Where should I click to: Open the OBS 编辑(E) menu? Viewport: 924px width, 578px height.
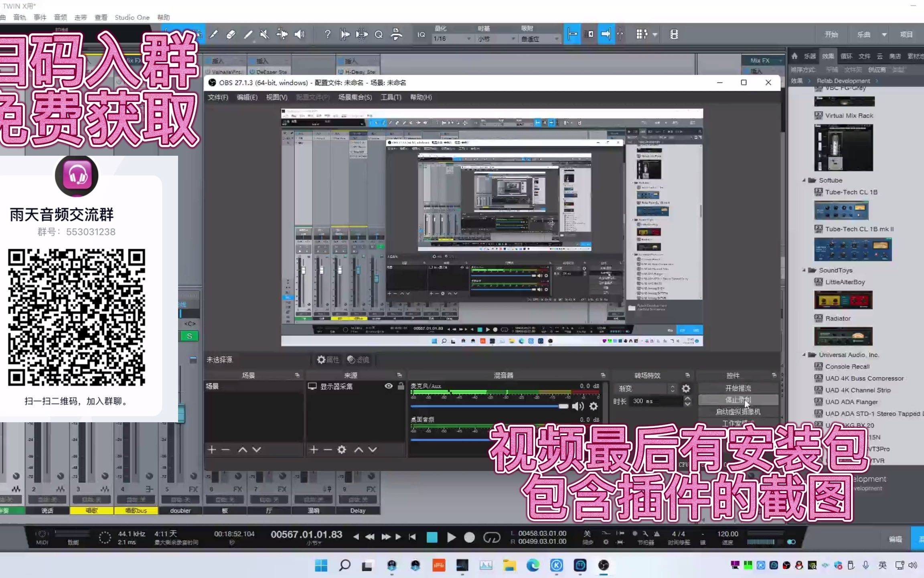coord(247,97)
